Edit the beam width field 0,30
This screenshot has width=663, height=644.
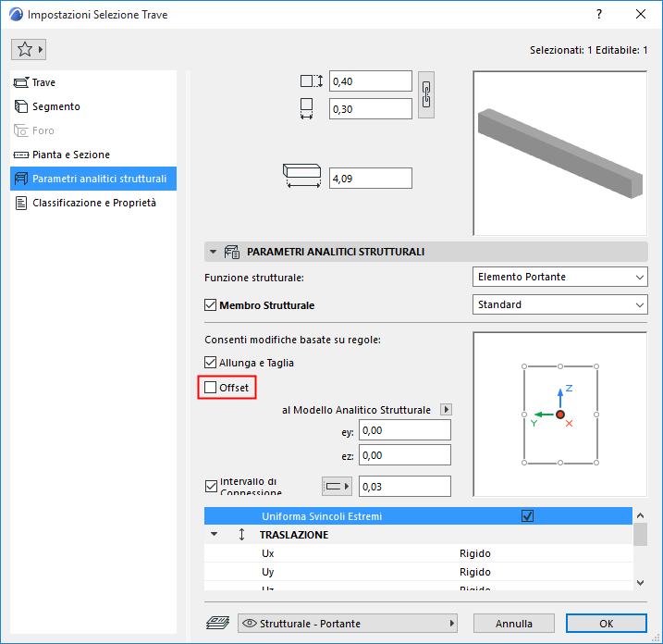[x=371, y=109]
